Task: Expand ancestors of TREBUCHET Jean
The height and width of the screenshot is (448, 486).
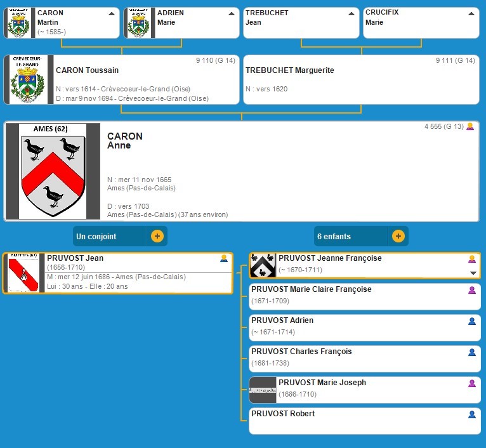Action: pyautogui.click(x=351, y=13)
